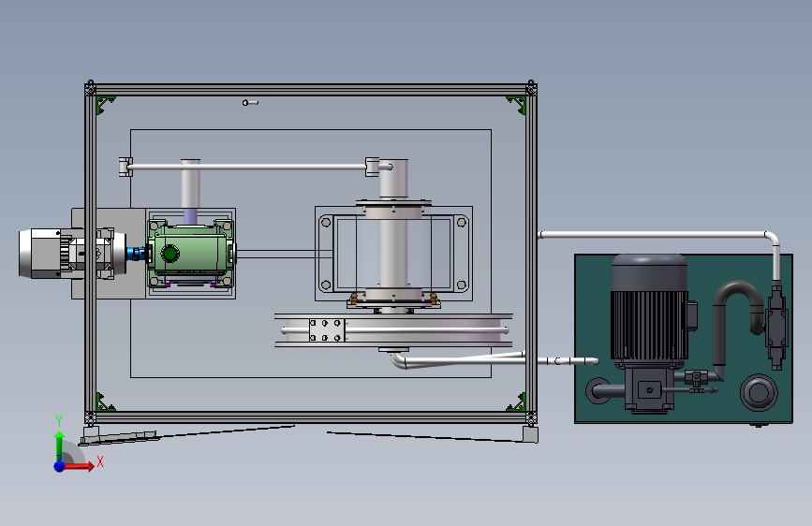Select the right foot block under the frame
The height and width of the screenshot is (526, 812).
(x=530, y=435)
